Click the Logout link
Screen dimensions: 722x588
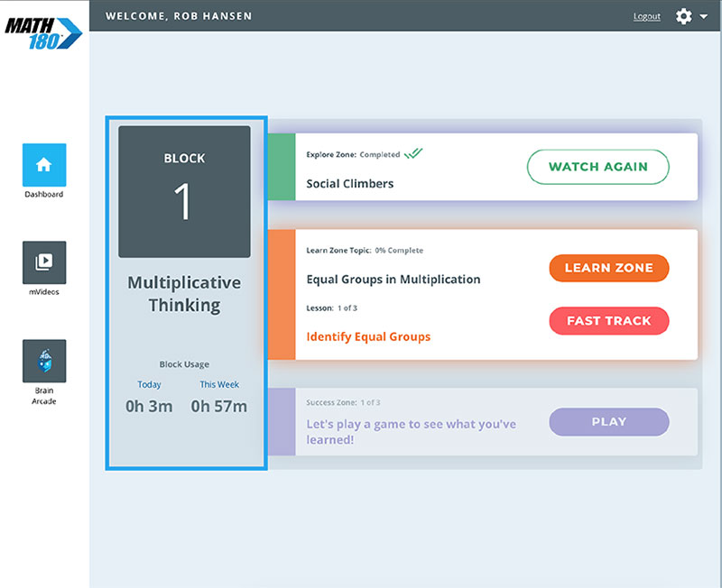pos(646,16)
